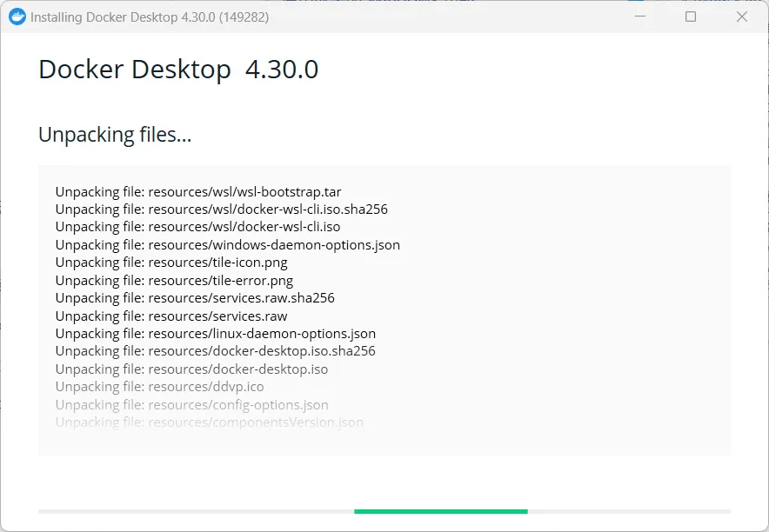Select the services.raw.sha256 log line
This screenshot has height=532, width=769.
click(x=195, y=298)
